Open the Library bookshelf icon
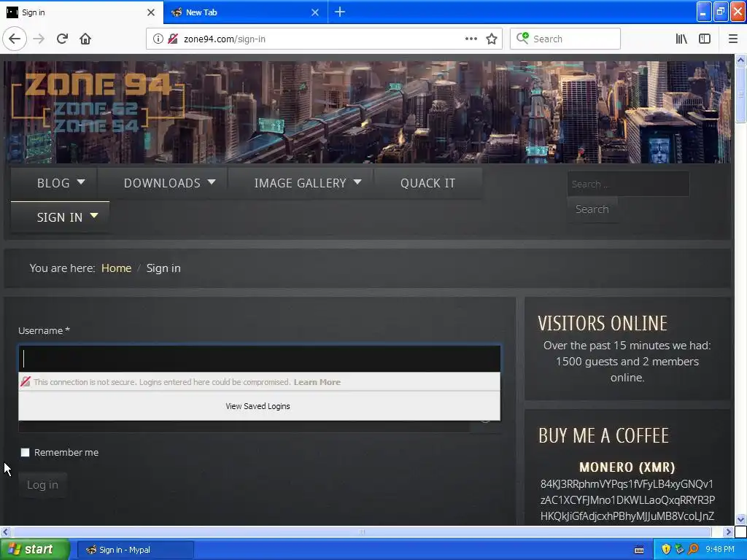 (681, 39)
